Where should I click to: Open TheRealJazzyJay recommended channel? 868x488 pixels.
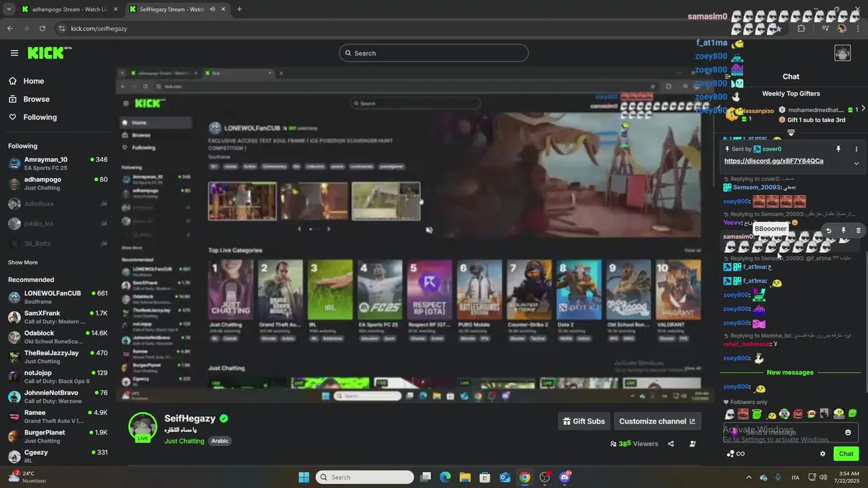pos(58,357)
